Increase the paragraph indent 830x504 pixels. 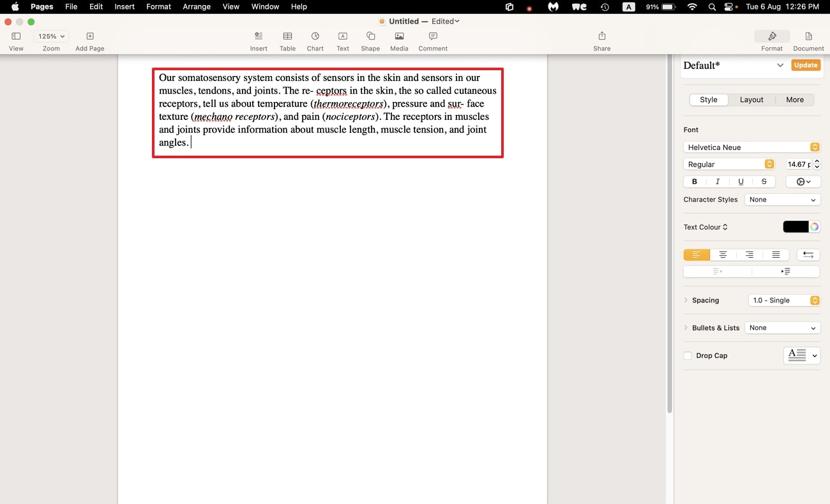[785, 271]
